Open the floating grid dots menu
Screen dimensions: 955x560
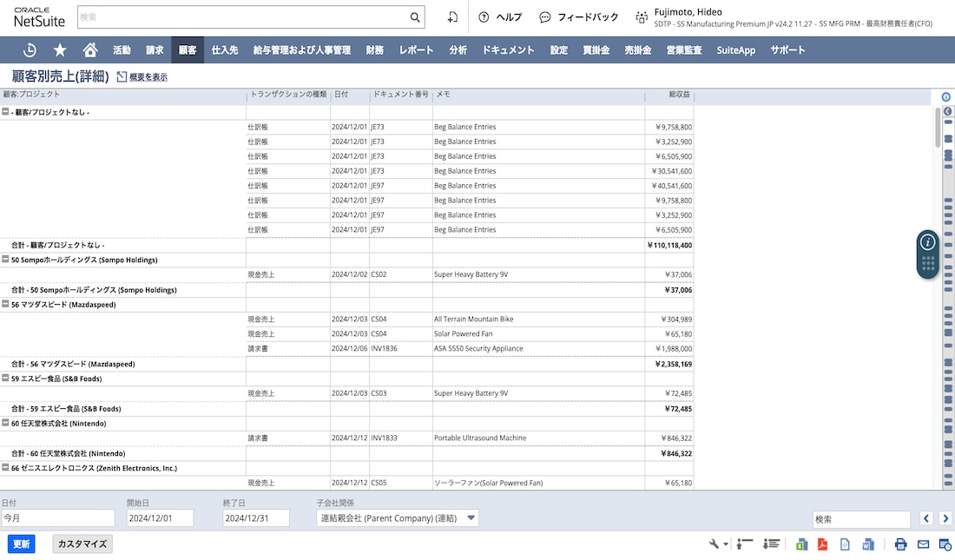pos(928,264)
